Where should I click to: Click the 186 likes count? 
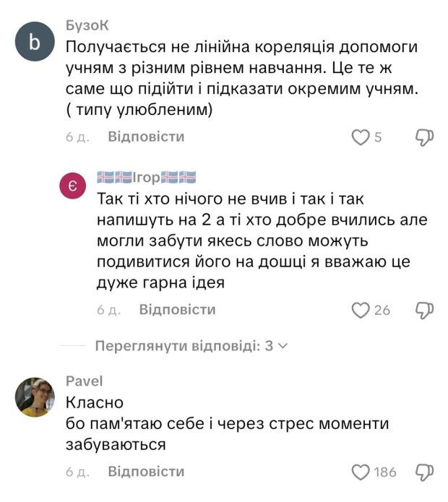coord(385,472)
